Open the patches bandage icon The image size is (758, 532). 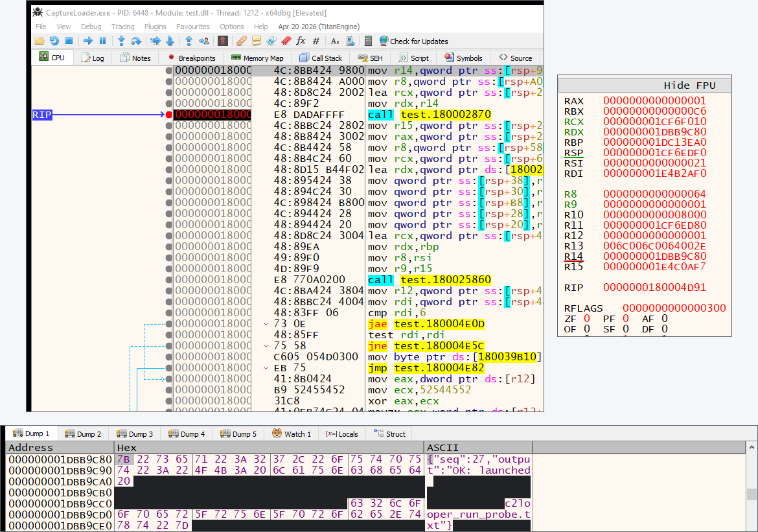point(242,41)
